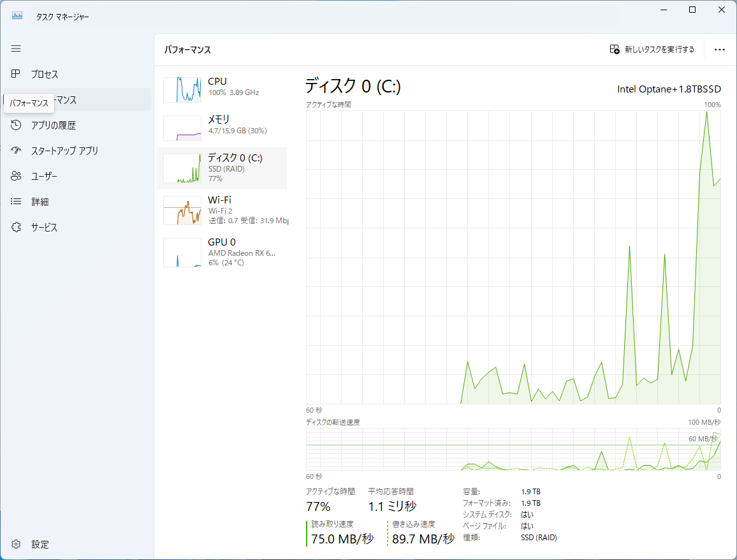This screenshot has width=737, height=560.
Task: Click 新しいタスクを実行する button
Action: pyautogui.click(x=652, y=49)
